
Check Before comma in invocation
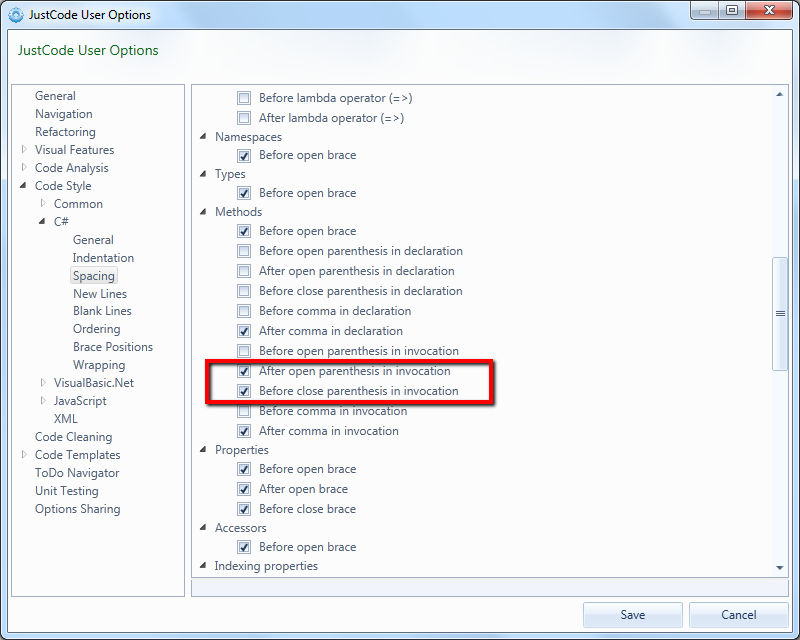point(244,411)
